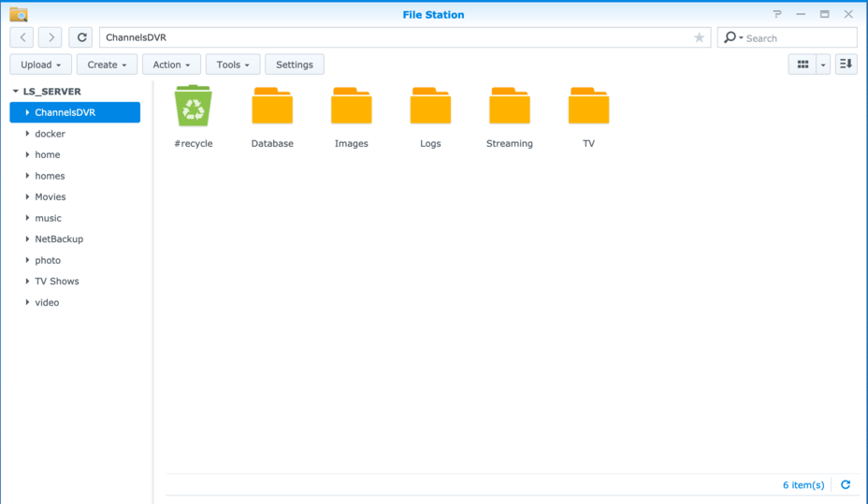Screen dimensions: 868x504
Task: Select the Logs folder icon
Action: 430,106
